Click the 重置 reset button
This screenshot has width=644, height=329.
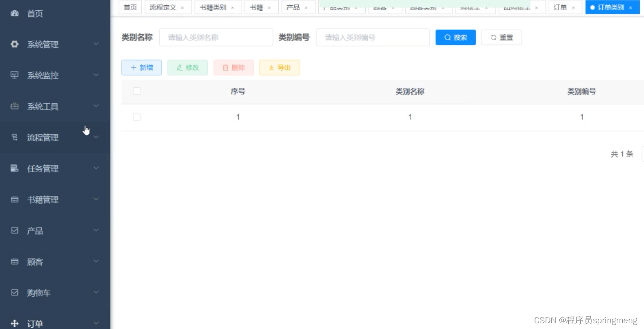coord(502,37)
